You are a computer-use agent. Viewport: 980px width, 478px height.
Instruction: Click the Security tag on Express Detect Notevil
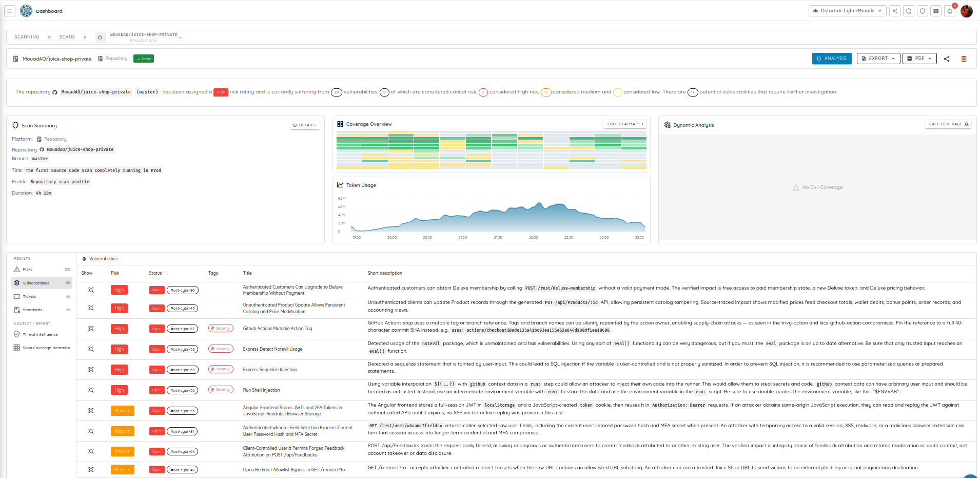point(221,349)
